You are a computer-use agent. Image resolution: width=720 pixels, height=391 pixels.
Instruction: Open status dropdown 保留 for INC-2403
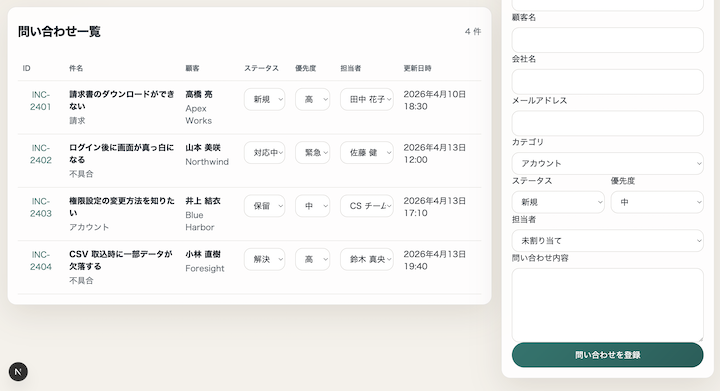[264, 206]
